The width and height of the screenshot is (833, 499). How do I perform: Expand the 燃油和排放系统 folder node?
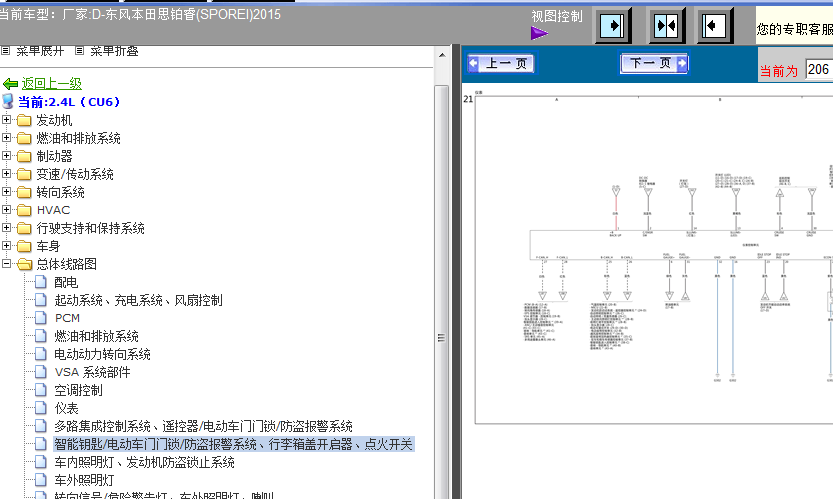(6, 138)
